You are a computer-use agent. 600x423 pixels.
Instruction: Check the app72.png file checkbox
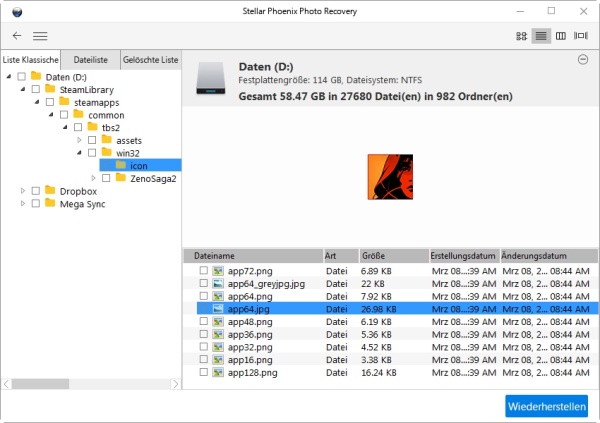click(x=204, y=271)
